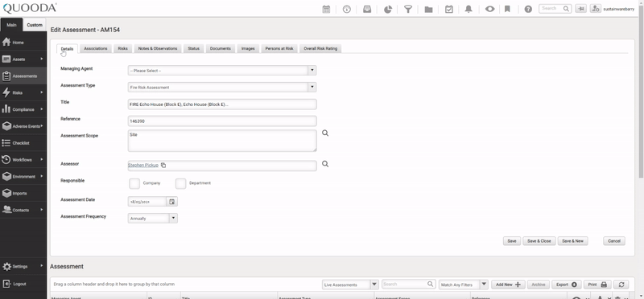Open Environment in sidebar
644x299 pixels.
(x=23, y=176)
